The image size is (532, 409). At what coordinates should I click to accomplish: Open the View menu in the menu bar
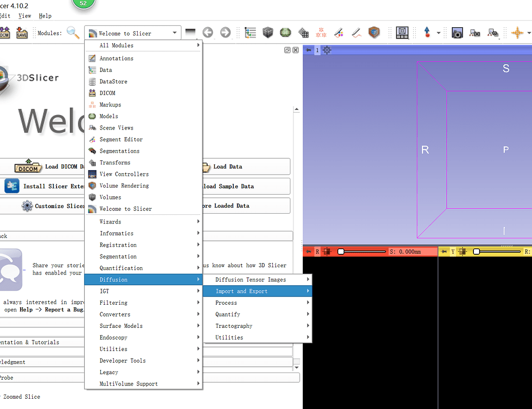pos(25,15)
